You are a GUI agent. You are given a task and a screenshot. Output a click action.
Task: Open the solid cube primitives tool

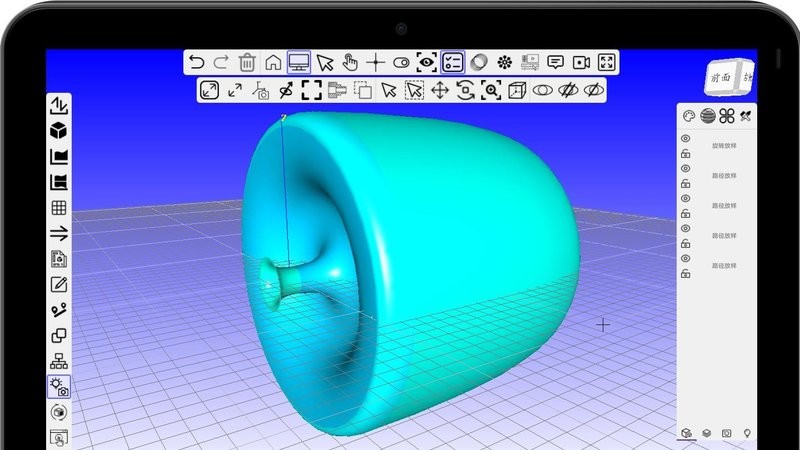click(59, 131)
